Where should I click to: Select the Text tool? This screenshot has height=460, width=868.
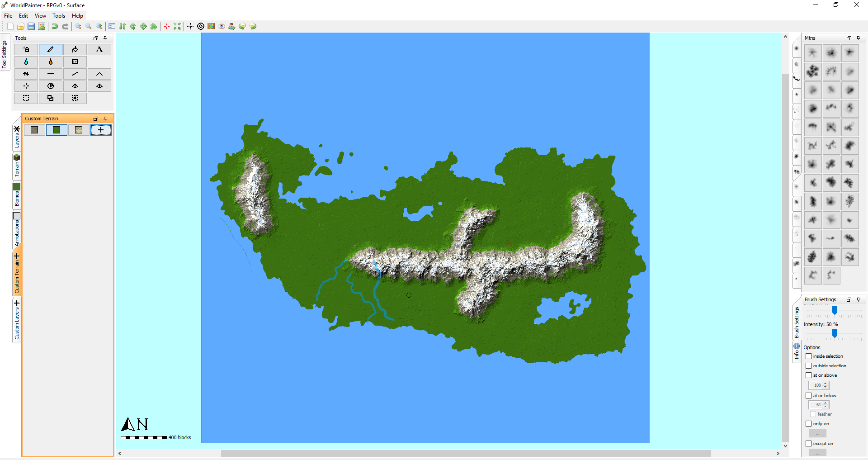pyautogui.click(x=99, y=49)
